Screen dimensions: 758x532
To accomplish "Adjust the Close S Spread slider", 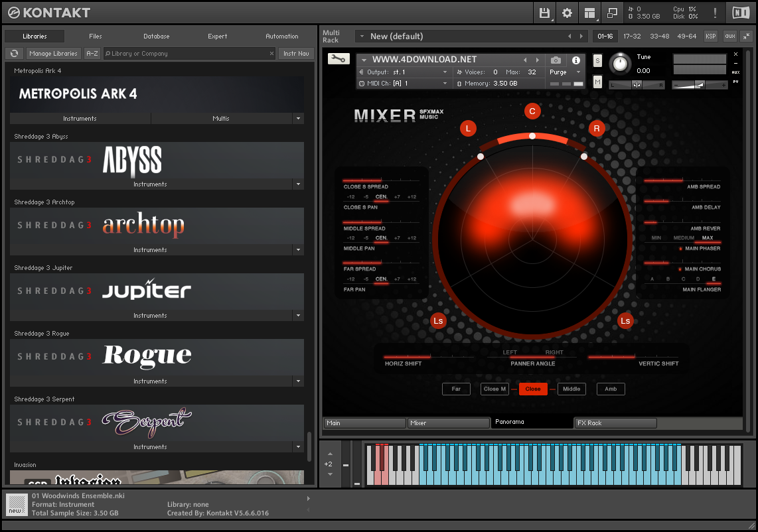I will click(380, 180).
